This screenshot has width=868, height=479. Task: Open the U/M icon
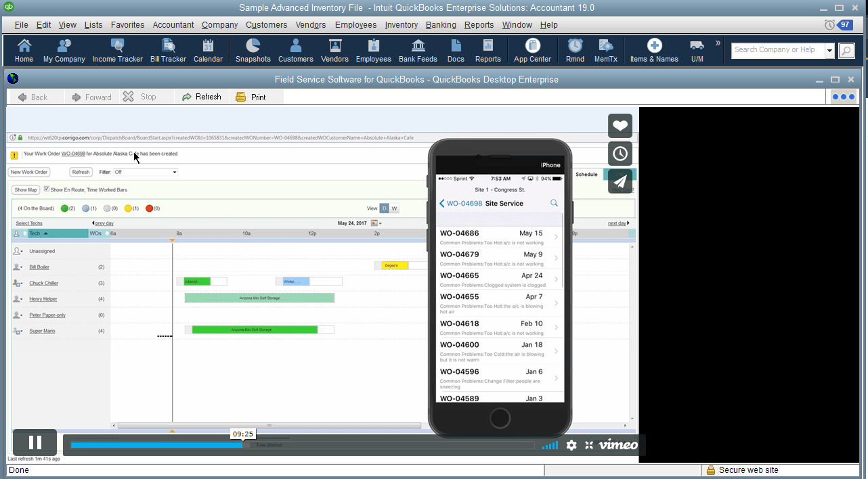697,51
